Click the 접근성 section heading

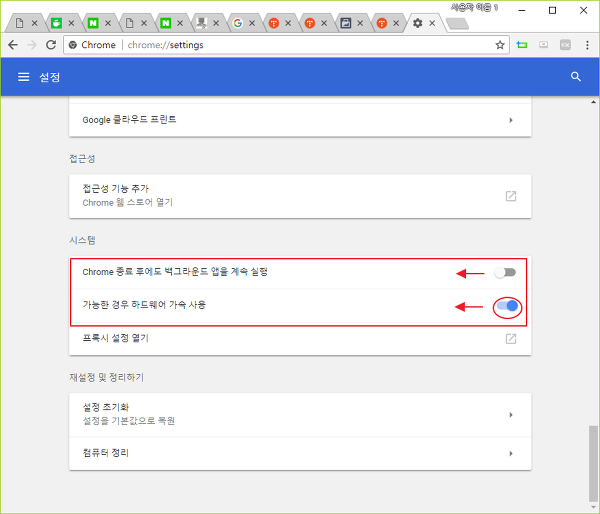coord(82,159)
